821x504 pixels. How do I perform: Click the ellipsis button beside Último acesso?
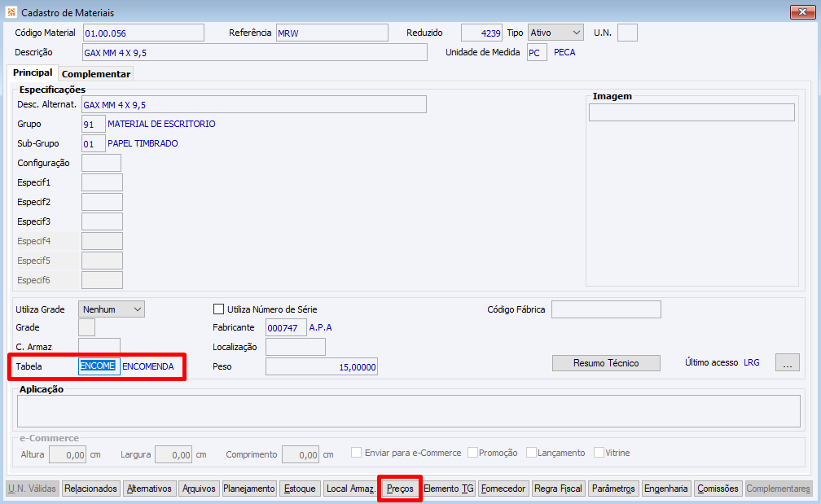(787, 362)
